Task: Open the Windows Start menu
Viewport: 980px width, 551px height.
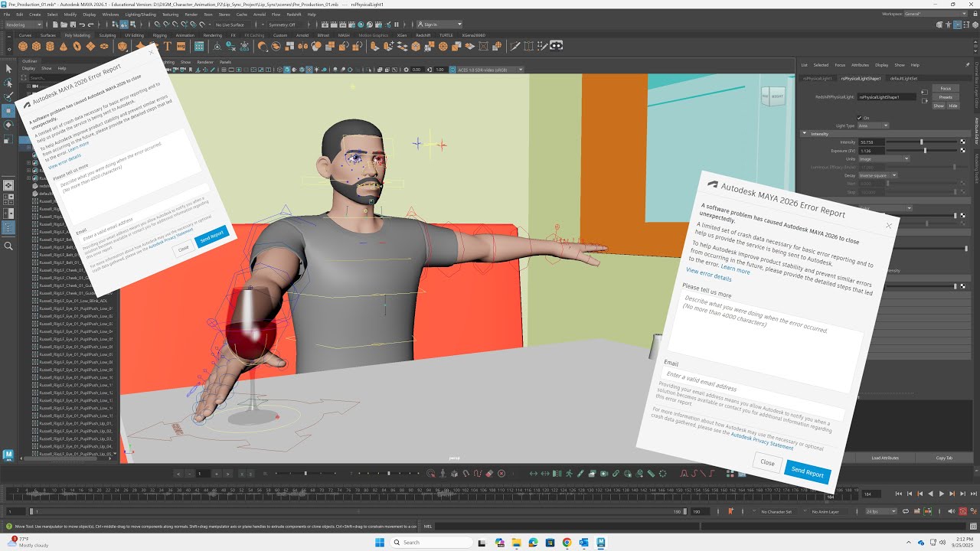Action: point(380,543)
